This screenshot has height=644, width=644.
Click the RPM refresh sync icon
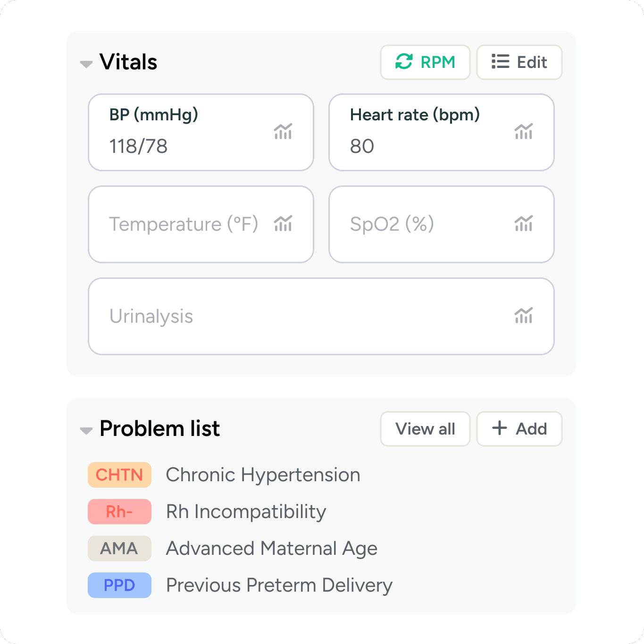click(404, 62)
